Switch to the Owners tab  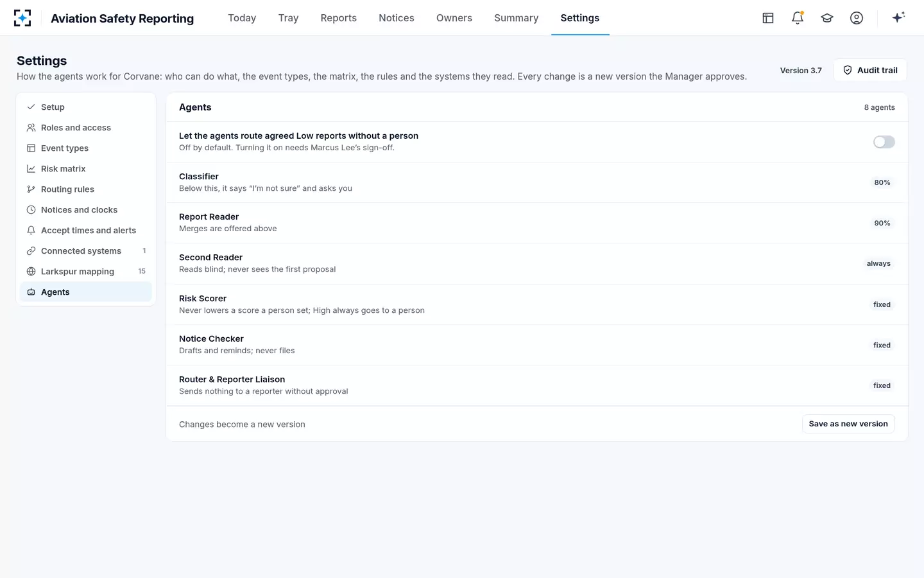click(x=454, y=18)
